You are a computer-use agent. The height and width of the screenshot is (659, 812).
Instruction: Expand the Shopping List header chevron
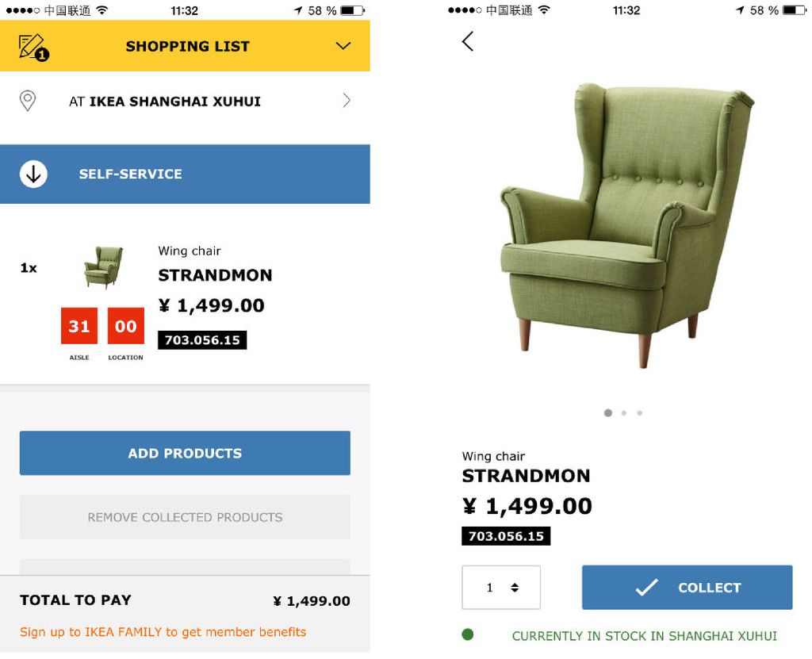pyautogui.click(x=343, y=46)
